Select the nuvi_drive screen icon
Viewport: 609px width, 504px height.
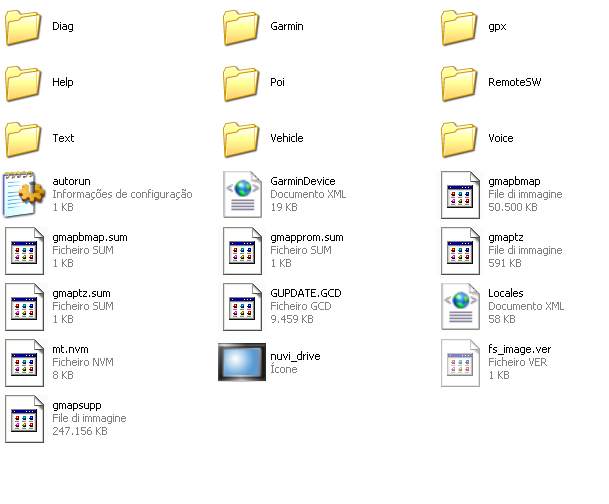pos(242,362)
